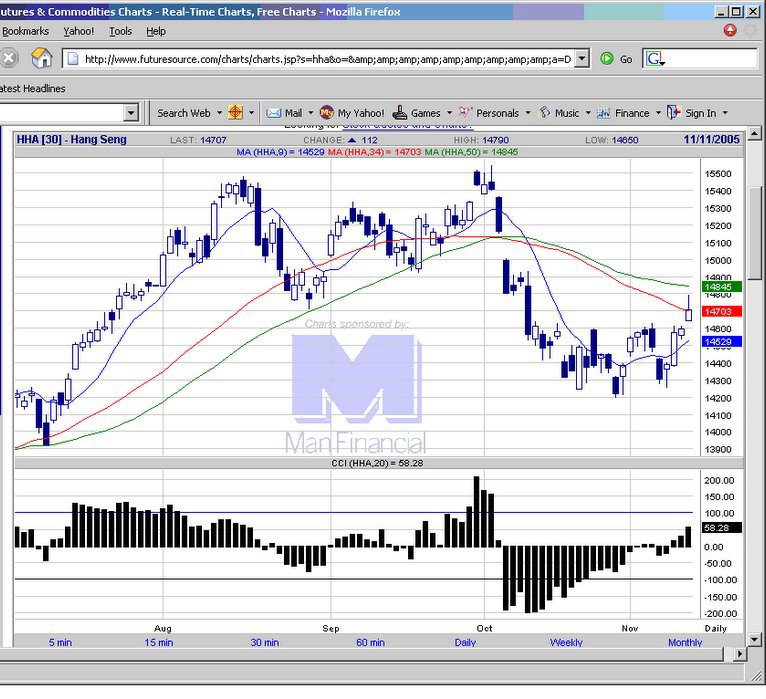Open the Finance dropdown arrow
The height and width of the screenshot is (699, 766).
pos(658,113)
